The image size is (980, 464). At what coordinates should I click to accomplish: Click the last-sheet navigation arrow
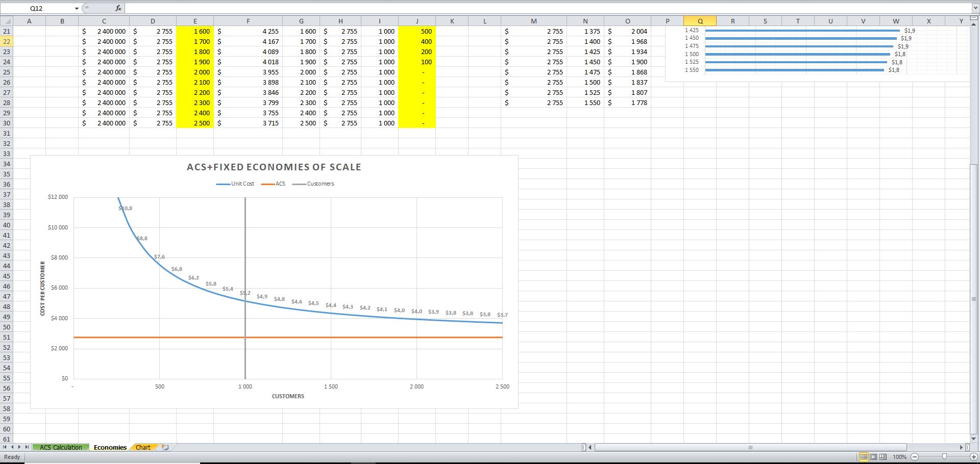(27, 447)
